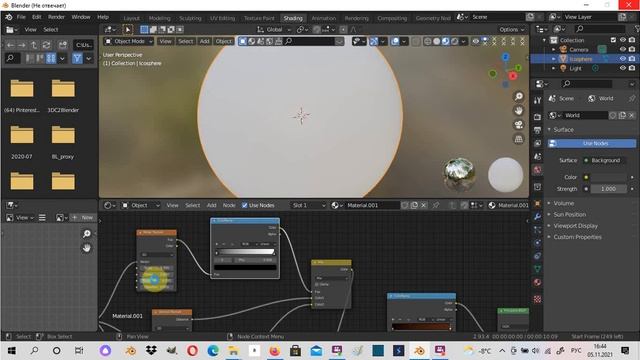Toggle the viewport camera view icon
Viewport: 640px width, 360px height.
[x=518, y=124]
